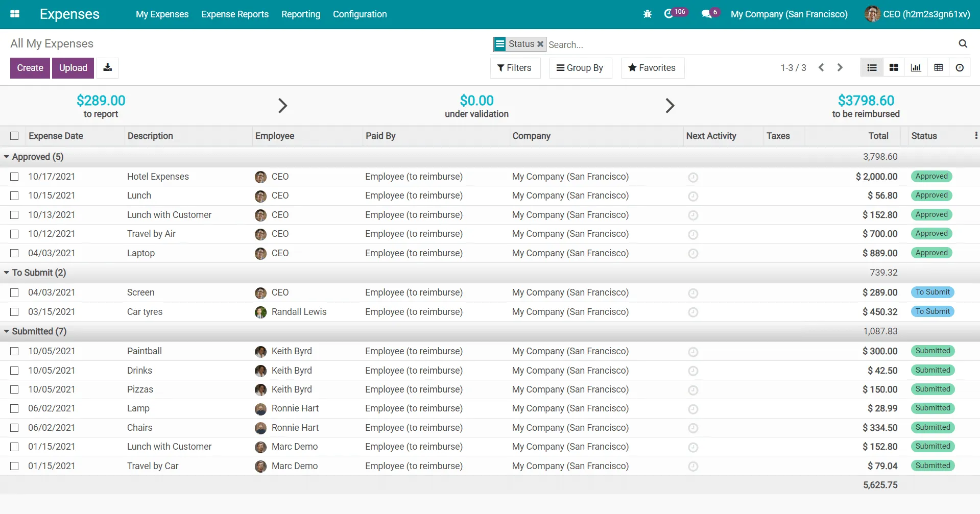Click arrow between under validation and reimbursed
The width and height of the screenshot is (980, 514).
(x=670, y=106)
